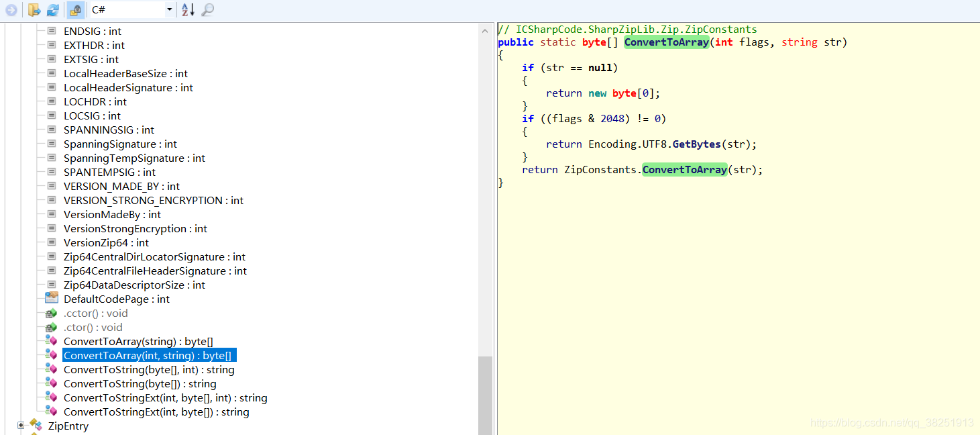
Task: Select field icon of SPANNINGSIG
Action: click(x=52, y=130)
